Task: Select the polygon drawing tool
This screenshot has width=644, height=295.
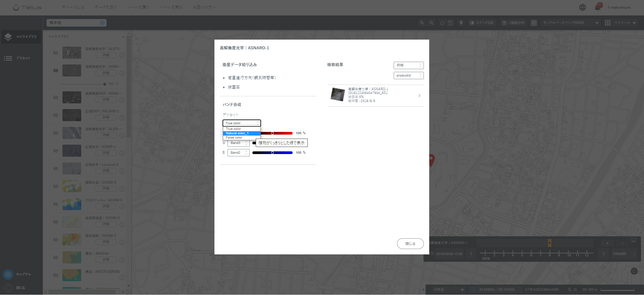Action: 442,23
